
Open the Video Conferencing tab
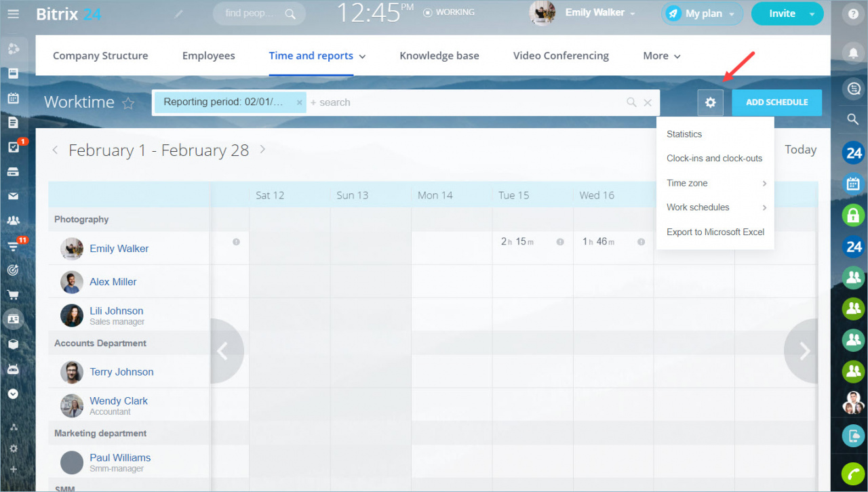pyautogui.click(x=561, y=56)
